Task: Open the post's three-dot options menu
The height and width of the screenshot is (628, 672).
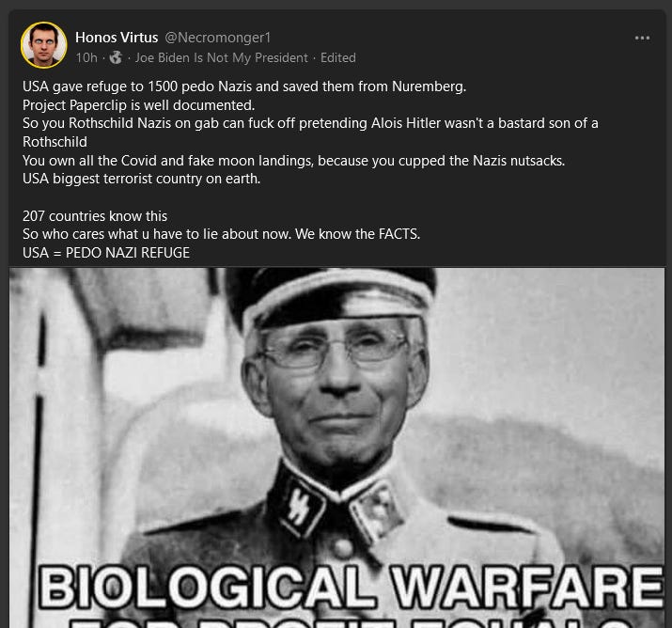Action: pos(642,39)
